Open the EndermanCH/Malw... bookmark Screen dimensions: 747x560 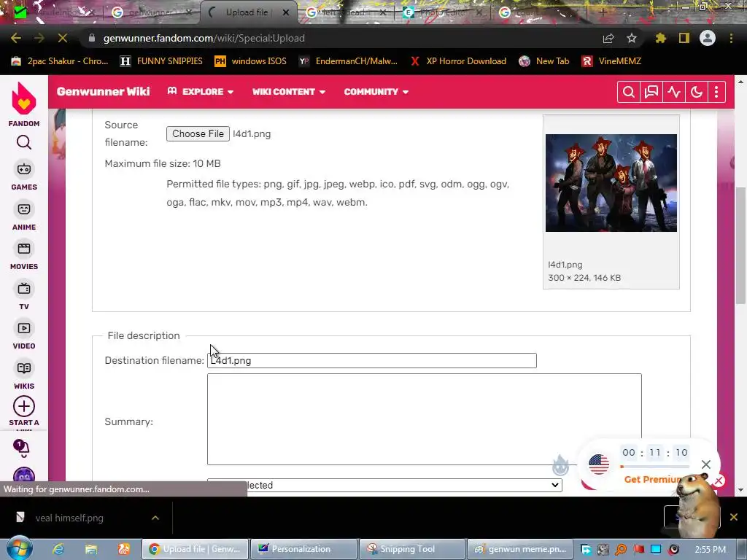348,61
